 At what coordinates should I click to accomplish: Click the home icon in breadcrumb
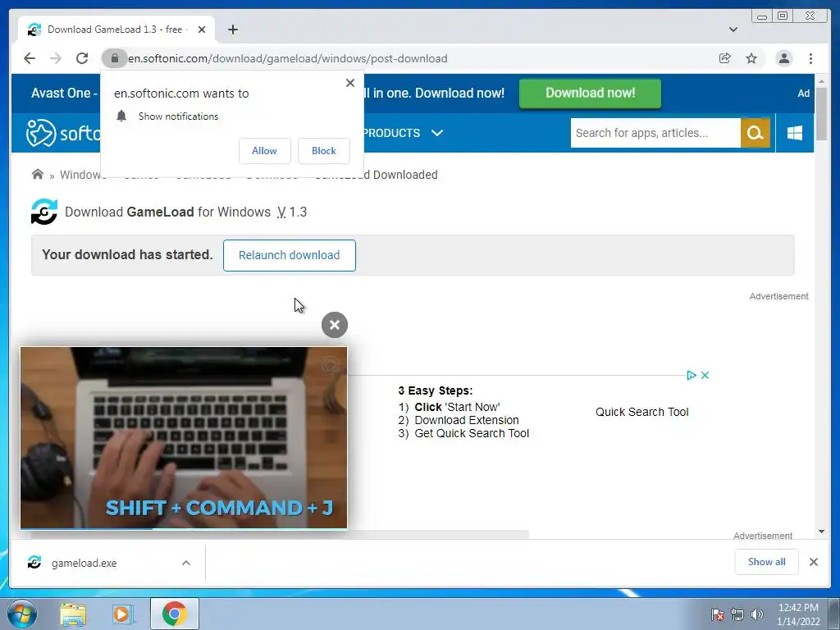pyautogui.click(x=38, y=174)
